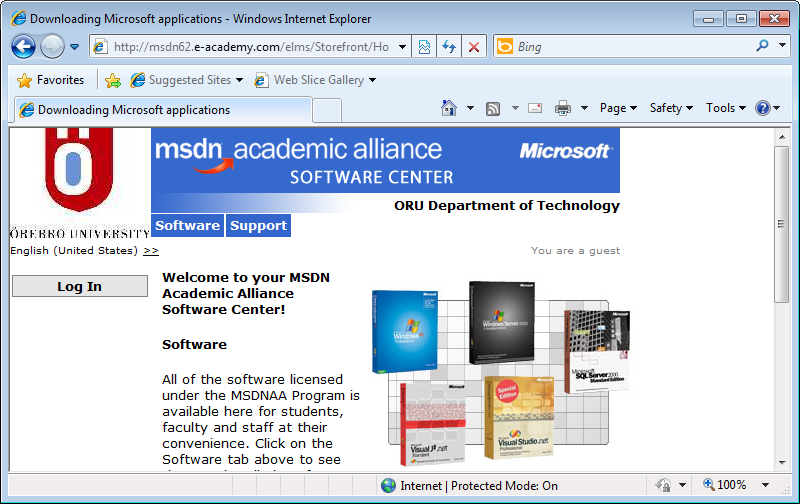The width and height of the screenshot is (800, 504).
Task: Click the Visual J# .net box image
Action: [x=433, y=423]
